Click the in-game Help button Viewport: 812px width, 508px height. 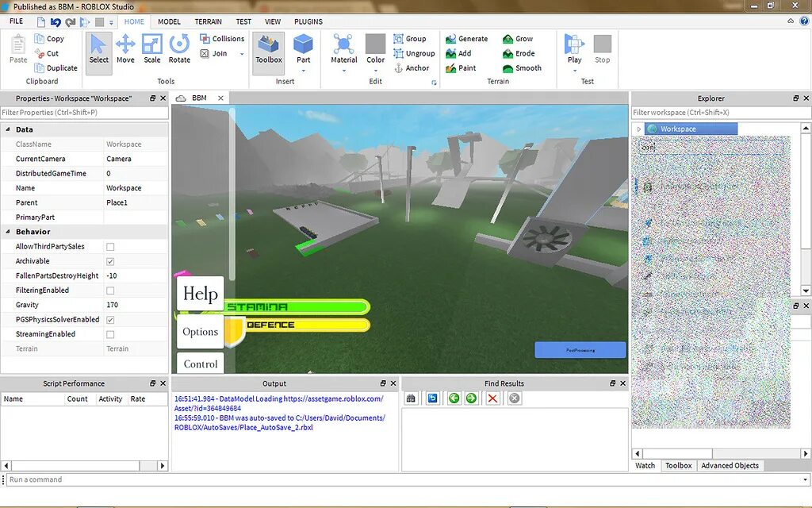pos(201,294)
